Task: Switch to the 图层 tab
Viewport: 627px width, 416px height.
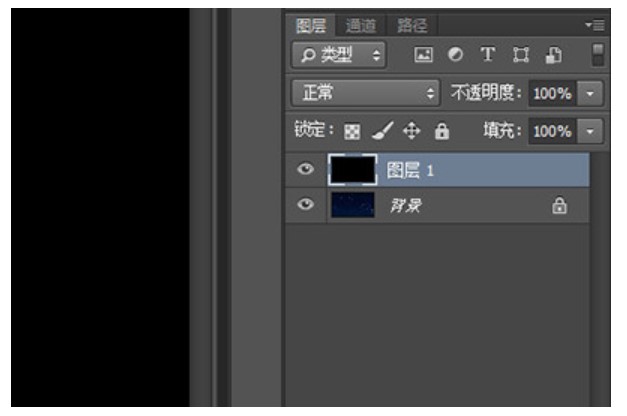Action: [311, 26]
